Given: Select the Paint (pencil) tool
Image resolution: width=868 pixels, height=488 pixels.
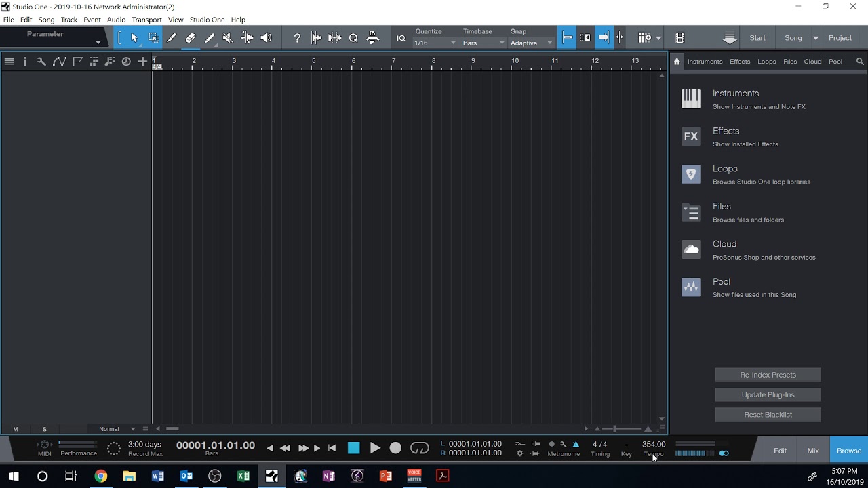Looking at the screenshot, I should pyautogui.click(x=210, y=38).
